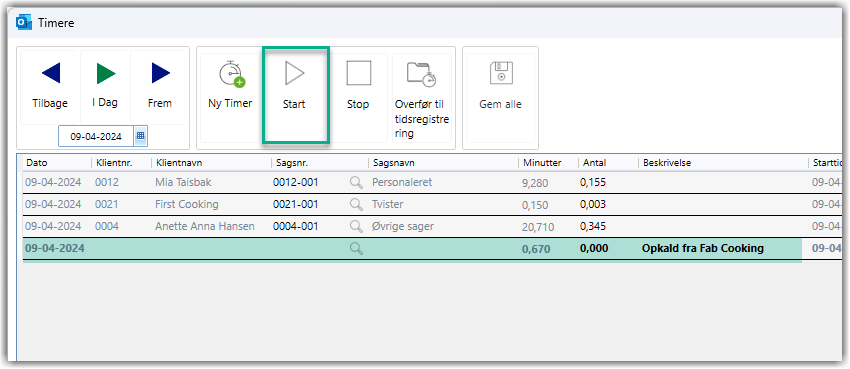Click magnifier in Anette Anna Hansen row

[356, 226]
